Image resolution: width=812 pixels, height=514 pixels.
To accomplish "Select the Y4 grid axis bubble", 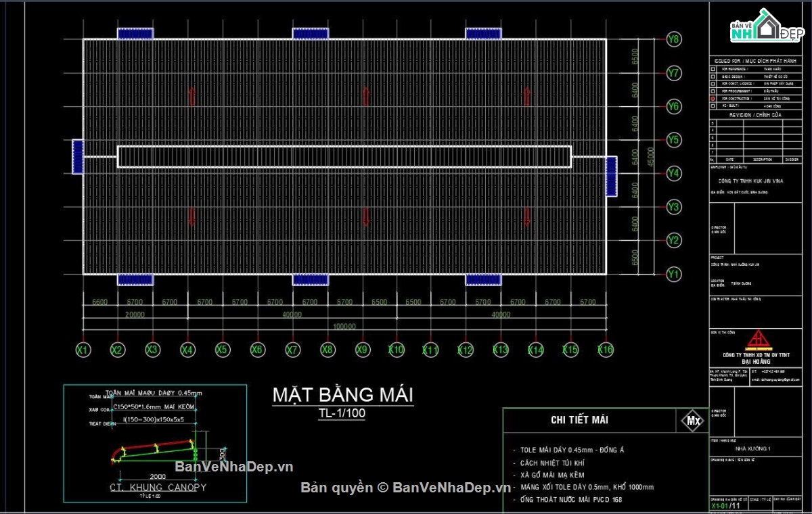I will (673, 173).
